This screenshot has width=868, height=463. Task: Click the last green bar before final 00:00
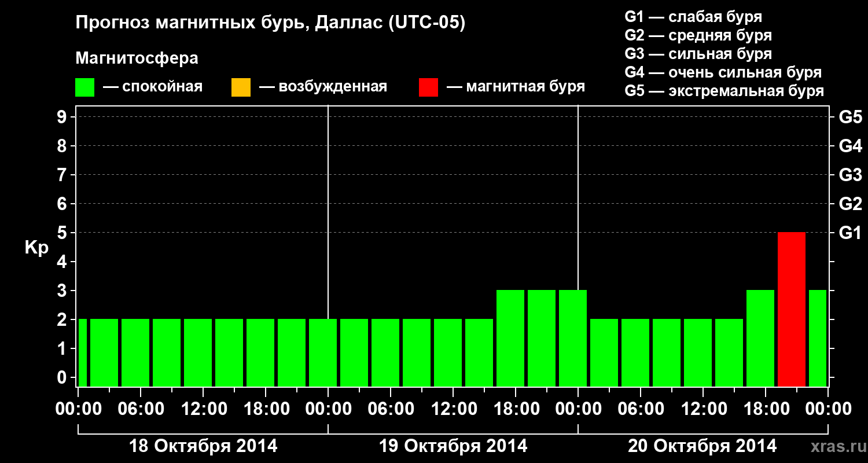click(x=818, y=338)
